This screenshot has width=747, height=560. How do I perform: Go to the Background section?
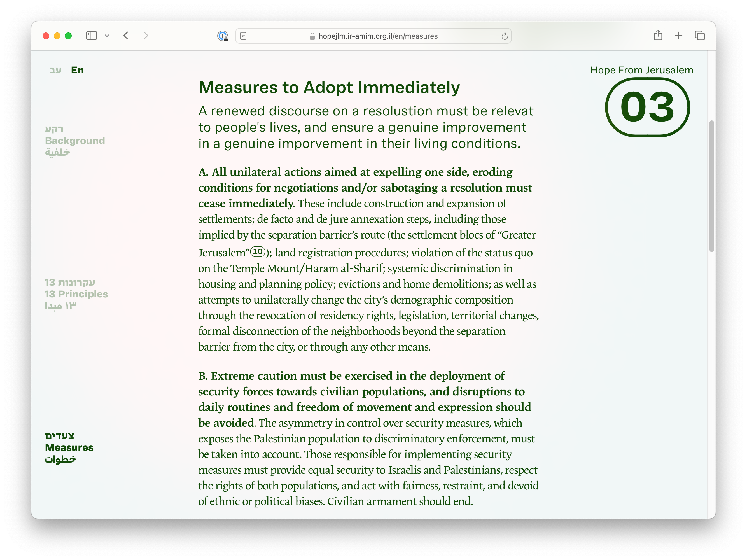[75, 141]
